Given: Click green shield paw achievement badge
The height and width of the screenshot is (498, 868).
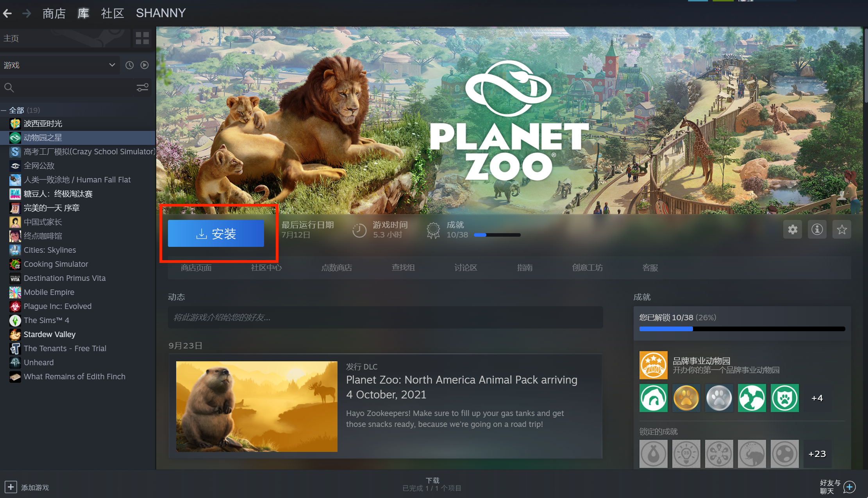Looking at the screenshot, I should (785, 398).
